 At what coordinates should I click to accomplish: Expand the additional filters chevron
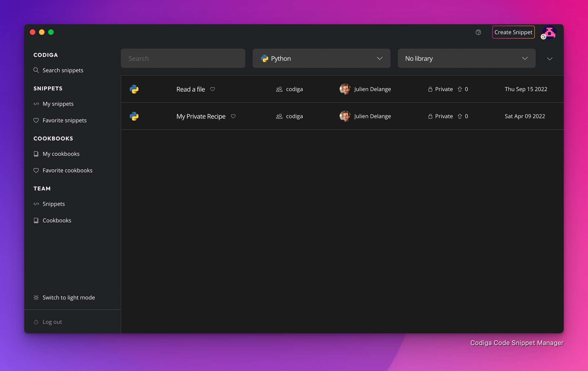[549, 58]
